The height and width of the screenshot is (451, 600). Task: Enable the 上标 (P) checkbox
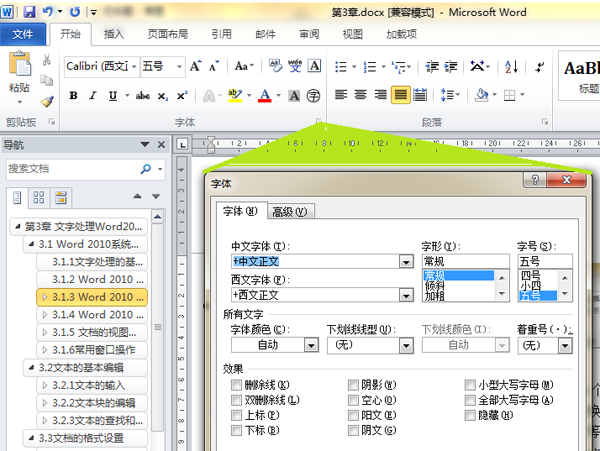coord(236,415)
